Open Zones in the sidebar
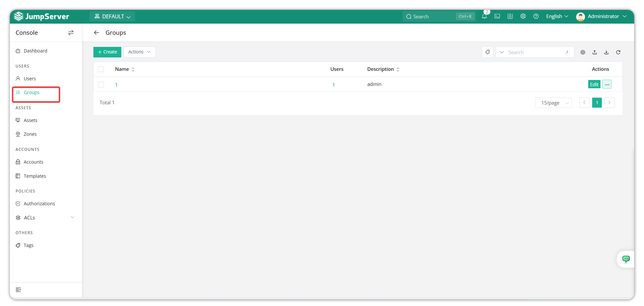This screenshot has width=644, height=306. coord(30,134)
